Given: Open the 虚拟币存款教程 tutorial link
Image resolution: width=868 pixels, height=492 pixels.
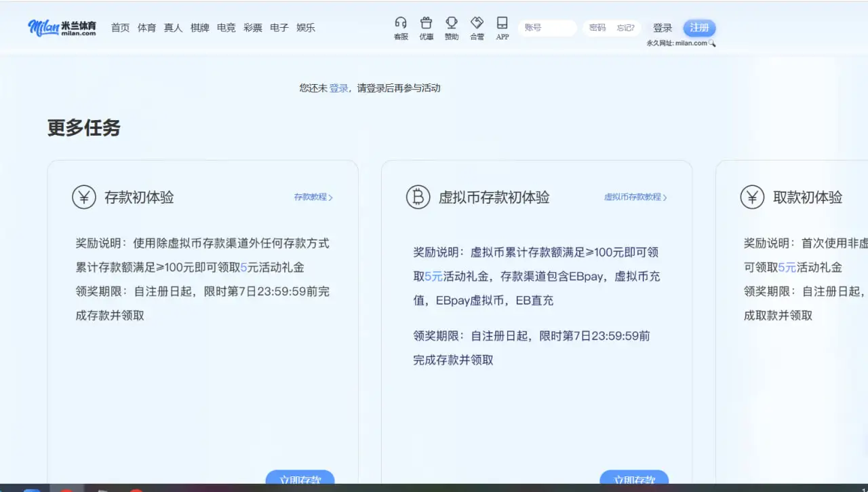Looking at the screenshot, I should coord(635,197).
